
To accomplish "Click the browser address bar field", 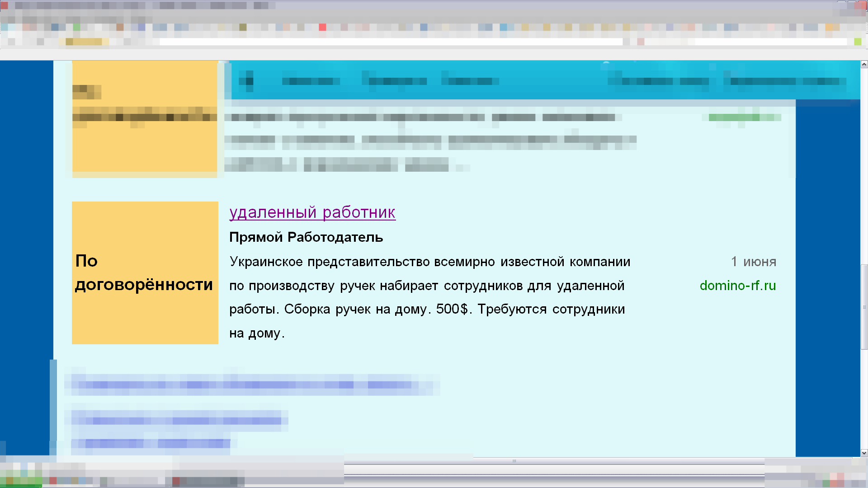I will tap(391, 42).
